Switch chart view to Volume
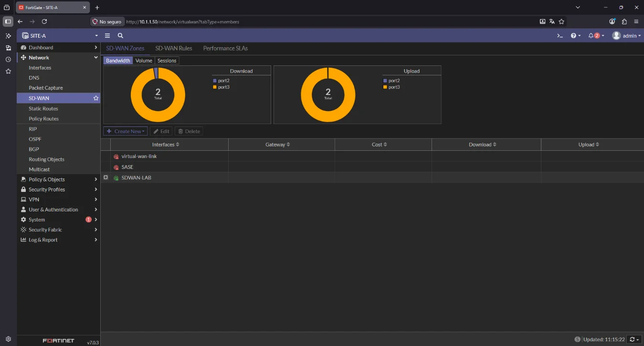The image size is (644, 346). (144, 61)
